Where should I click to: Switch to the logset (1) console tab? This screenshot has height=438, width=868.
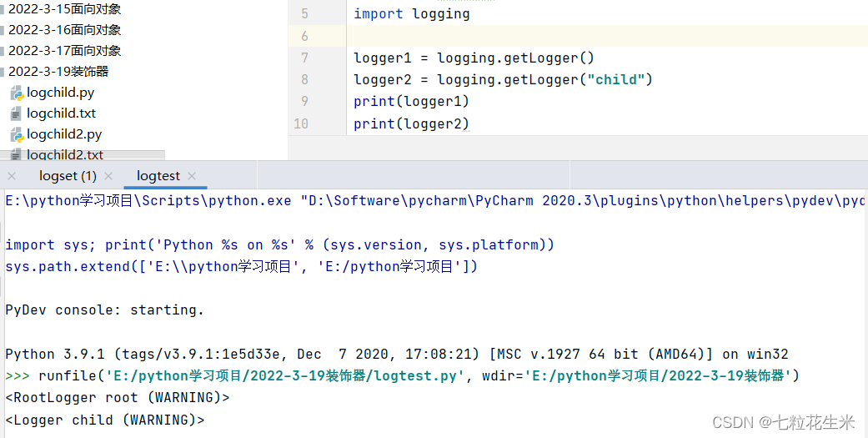coord(68,176)
